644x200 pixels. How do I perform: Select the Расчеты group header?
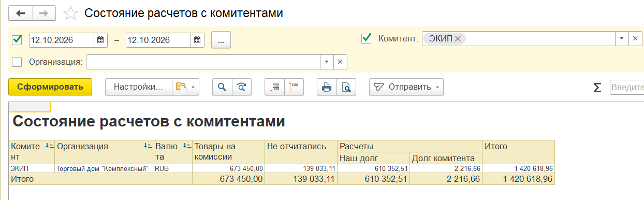coord(410,146)
